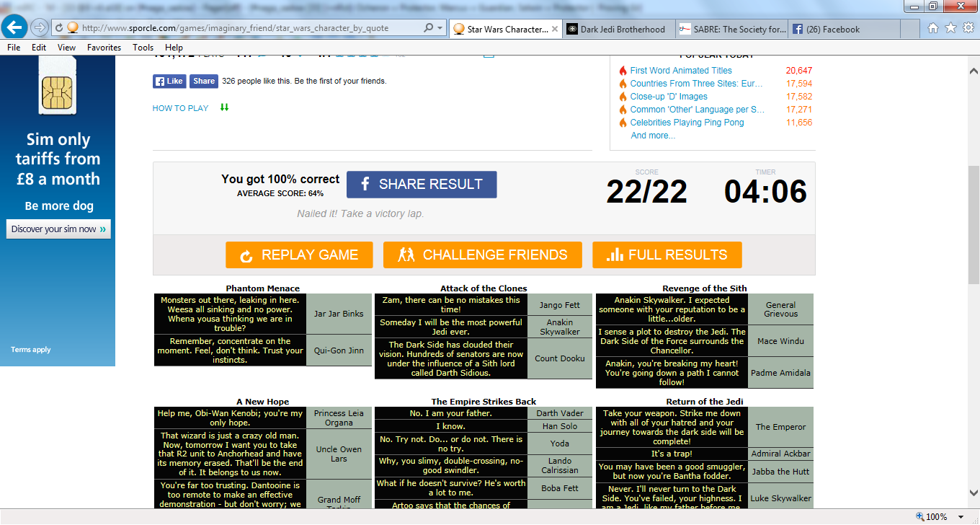Open the HOW TO PLAY link
980x525 pixels.
(x=180, y=108)
